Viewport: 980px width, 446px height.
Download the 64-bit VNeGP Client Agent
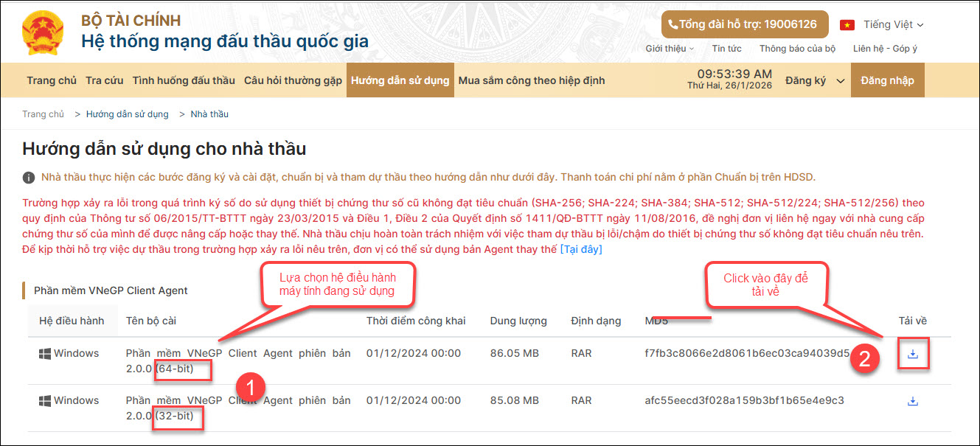(x=913, y=354)
